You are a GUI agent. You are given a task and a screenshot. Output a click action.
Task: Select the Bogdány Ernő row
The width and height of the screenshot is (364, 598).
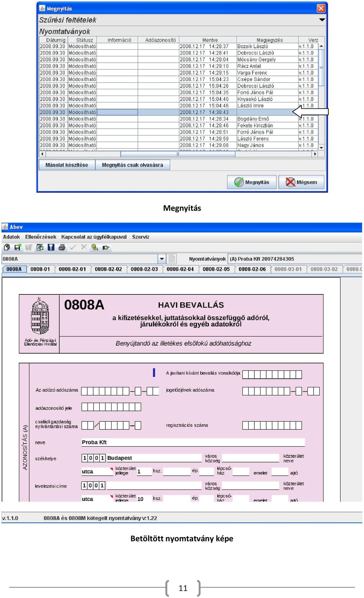coord(179,119)
